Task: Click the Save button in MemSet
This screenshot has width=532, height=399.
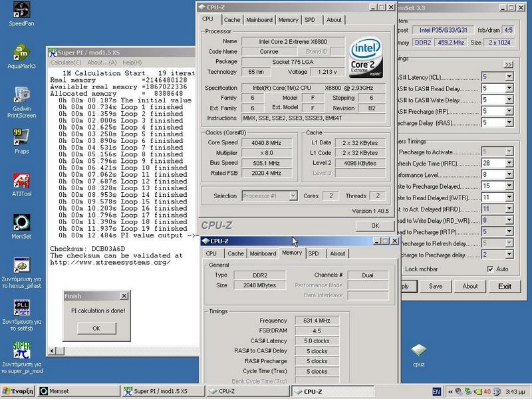Action: tap(436, 286)
